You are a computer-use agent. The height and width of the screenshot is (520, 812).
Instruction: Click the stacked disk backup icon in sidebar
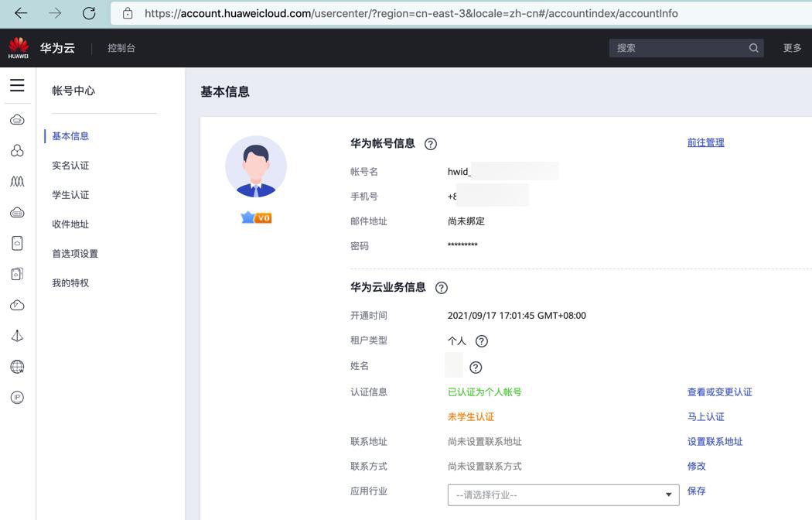(17, 274)
